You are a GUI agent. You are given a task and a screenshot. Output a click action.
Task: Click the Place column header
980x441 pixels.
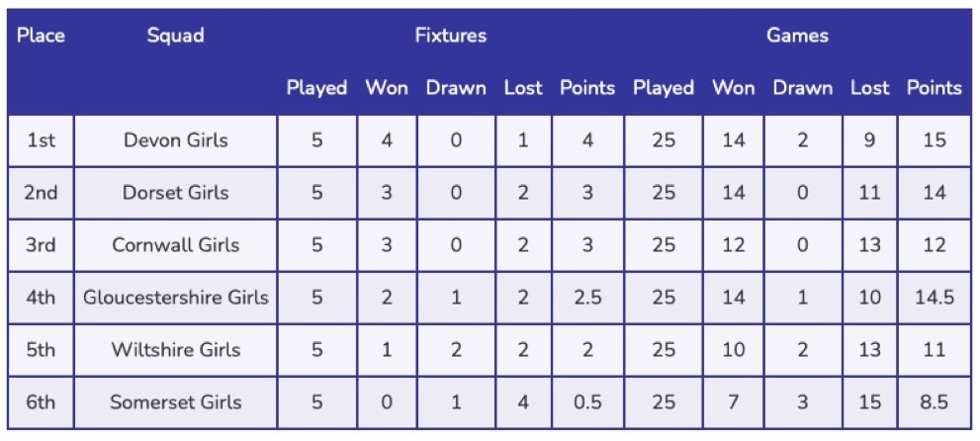41,36
